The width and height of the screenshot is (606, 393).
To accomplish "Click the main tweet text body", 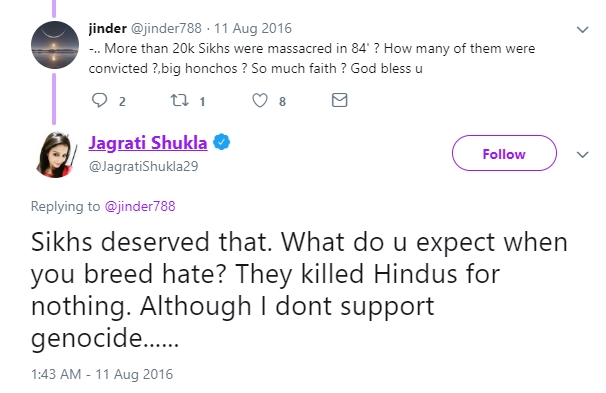I will click(x=299, y=290).
